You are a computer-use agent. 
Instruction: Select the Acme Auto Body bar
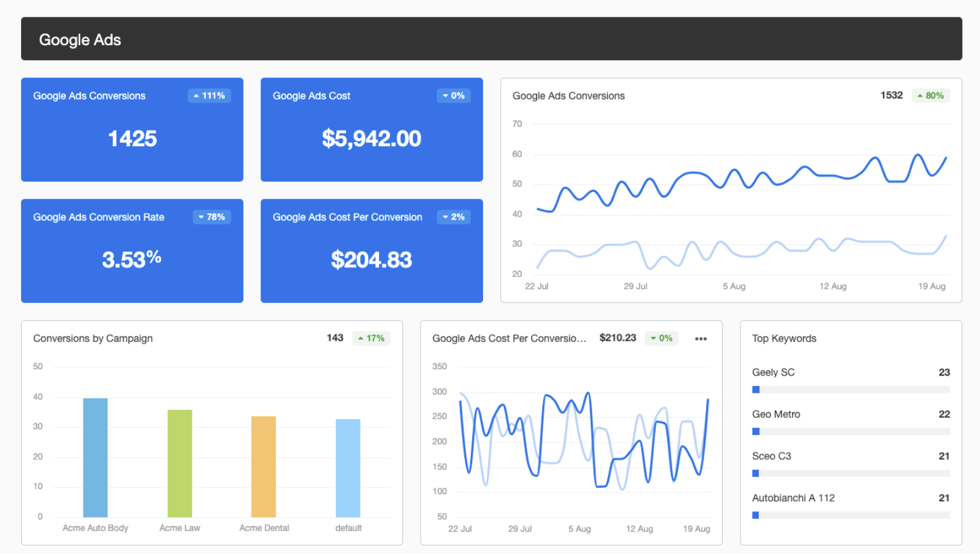96,458
